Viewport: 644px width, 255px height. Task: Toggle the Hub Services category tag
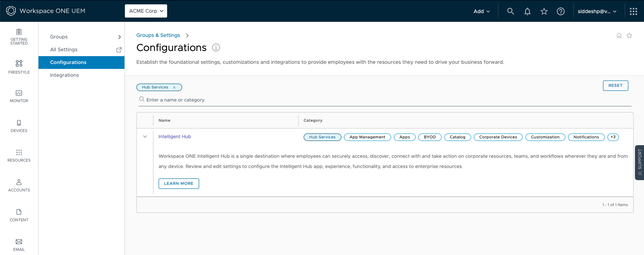(x=322, y=137)
